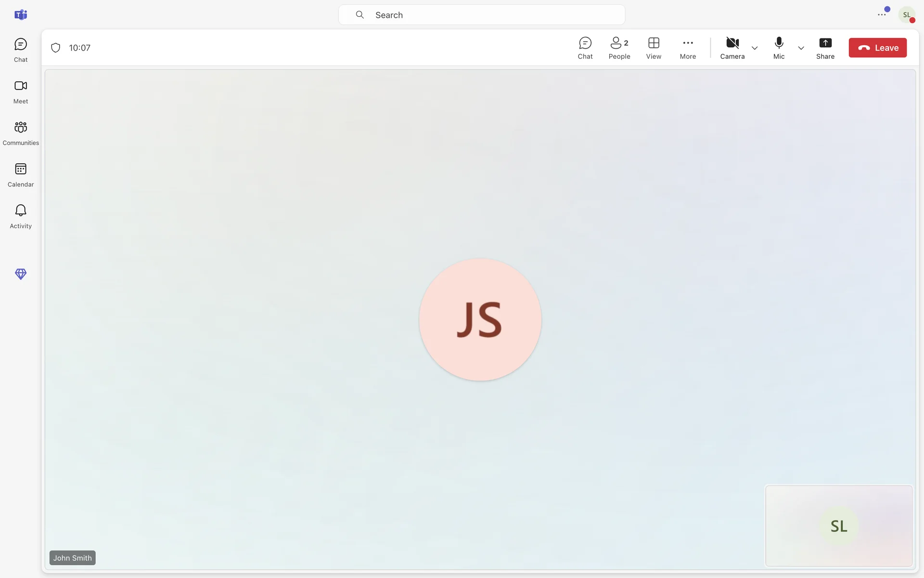Open Chat in the left sidebar
The image size is (924, 578).
21,50
